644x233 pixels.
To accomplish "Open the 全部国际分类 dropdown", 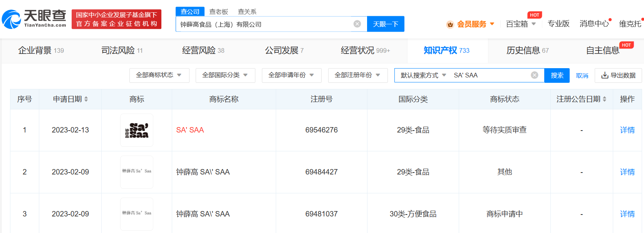I will click(225, 75).
